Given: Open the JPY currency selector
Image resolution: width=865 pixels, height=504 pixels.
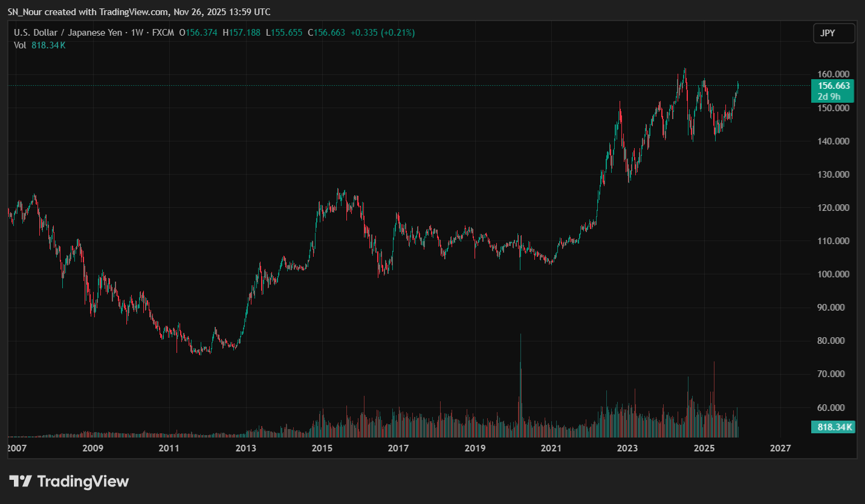Looking at the screenshot, I should (x=834, y=33).
